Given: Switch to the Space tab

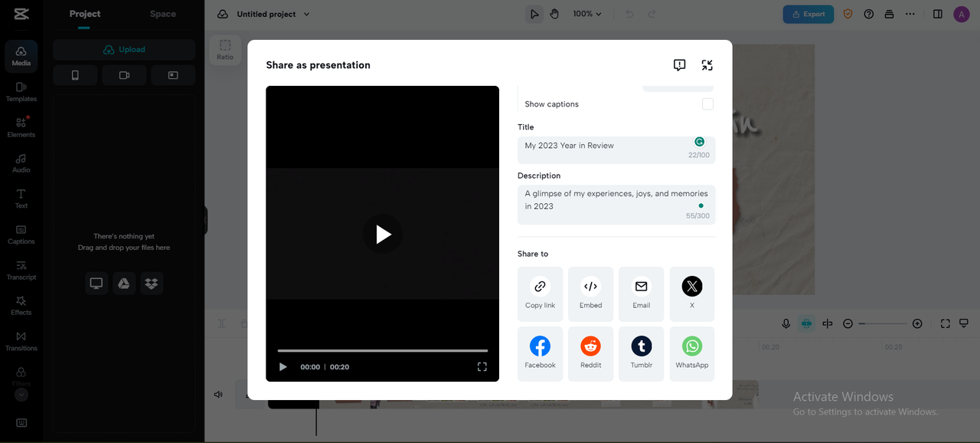Looking at the screenshot, I should (163, 14).
